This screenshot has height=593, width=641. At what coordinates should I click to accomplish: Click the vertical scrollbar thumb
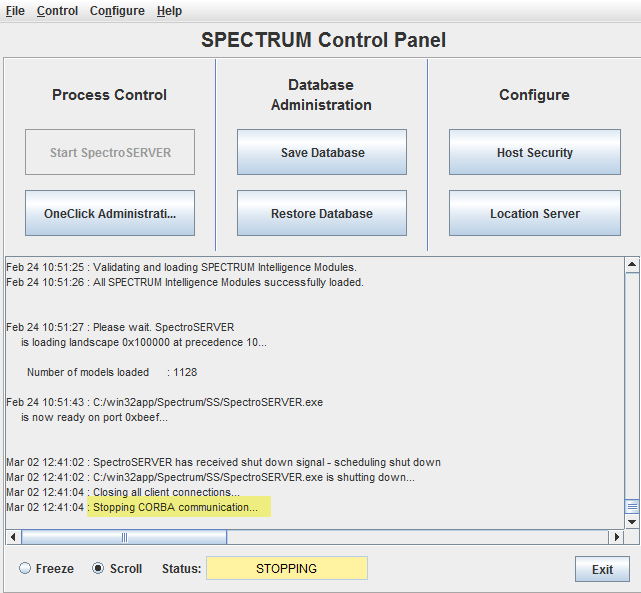(x=632, y=507)
